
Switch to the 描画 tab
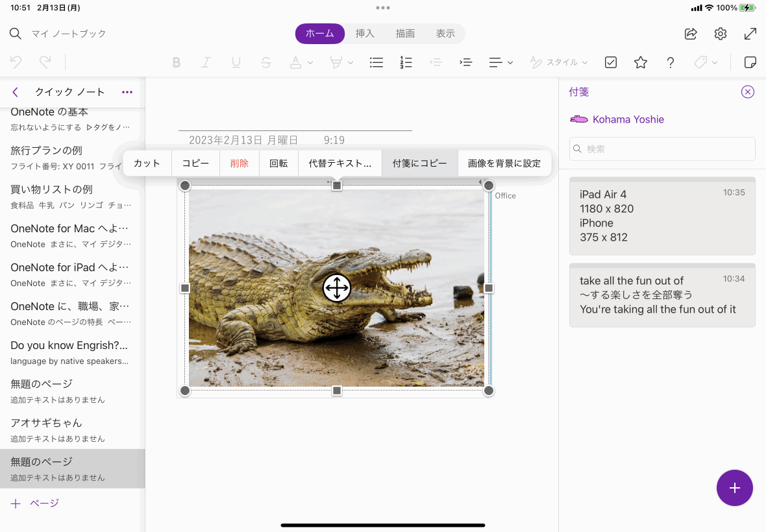[x=405, y=34]
